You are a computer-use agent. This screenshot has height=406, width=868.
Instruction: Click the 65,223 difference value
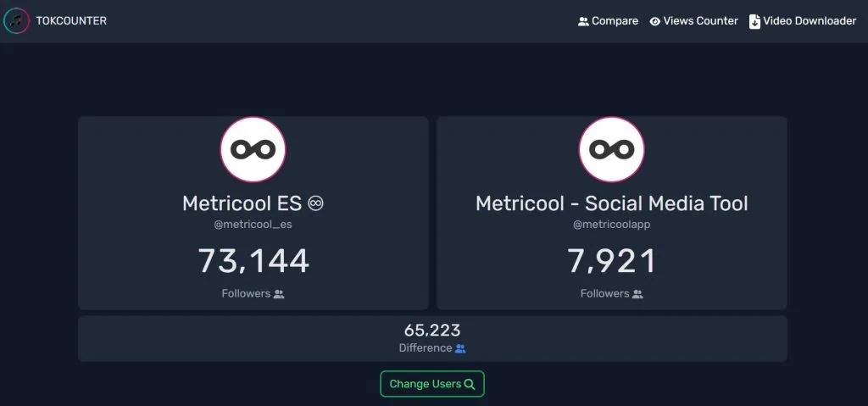[432, 331]
